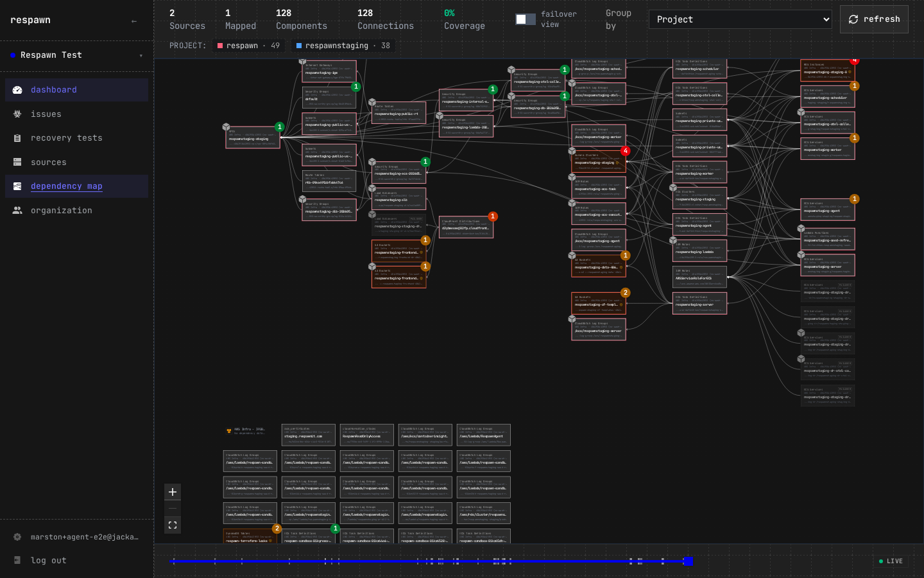Click cube icon on respawnstaging-alb load balancer

372,189
